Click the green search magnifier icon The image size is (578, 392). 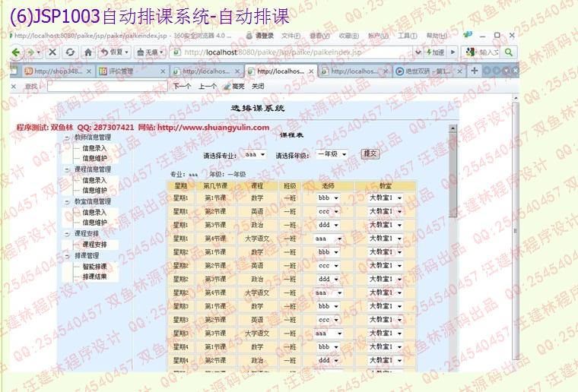point(509,52)
